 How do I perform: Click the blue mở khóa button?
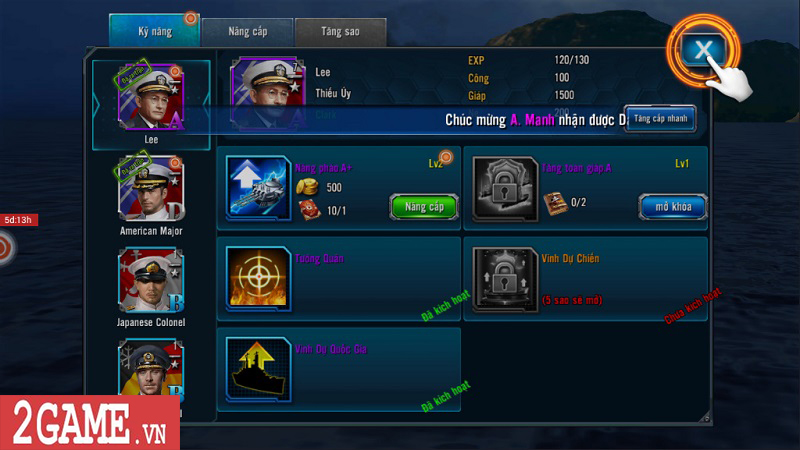point(673,207)
